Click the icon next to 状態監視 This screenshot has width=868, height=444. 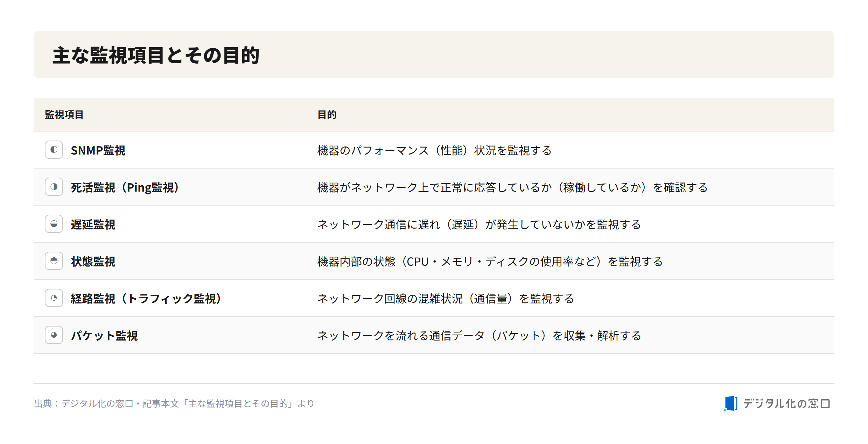54,261
